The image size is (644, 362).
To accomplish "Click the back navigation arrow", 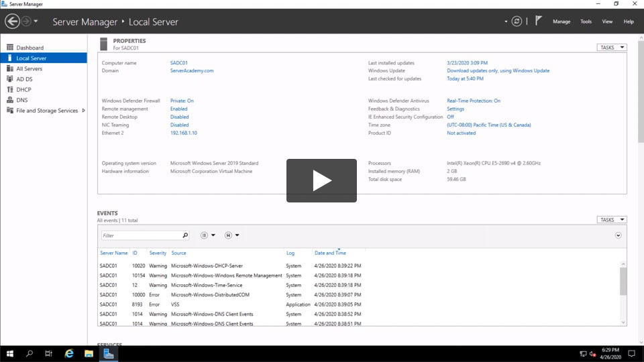I will click(12, 21).
